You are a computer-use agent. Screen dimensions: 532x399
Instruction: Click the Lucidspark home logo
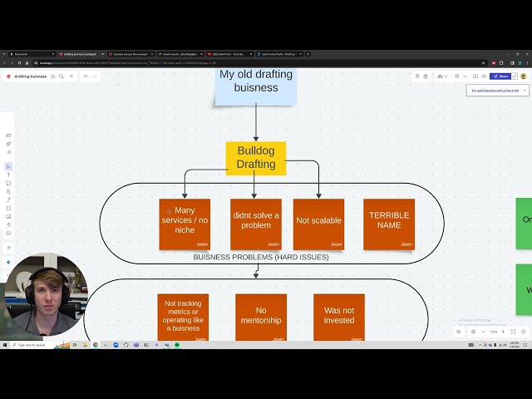pos(8,76)
